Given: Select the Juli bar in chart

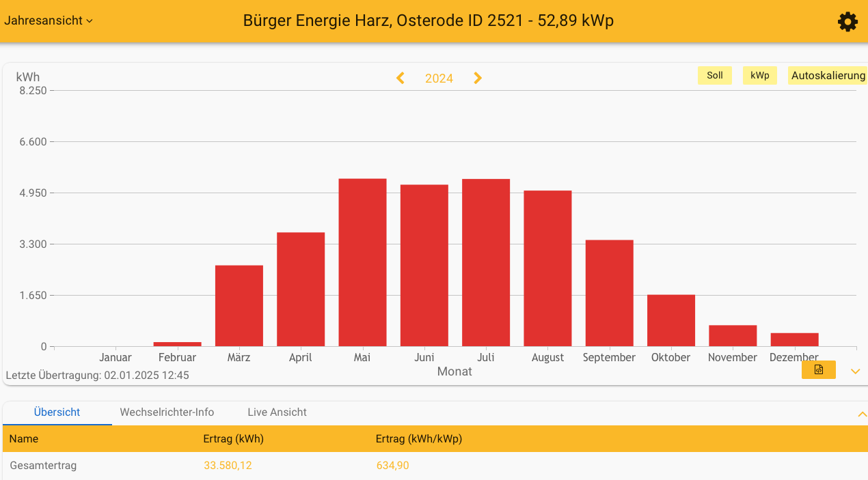Looking at the screenshot, I should pyautogui.click(x=486, y=263).
